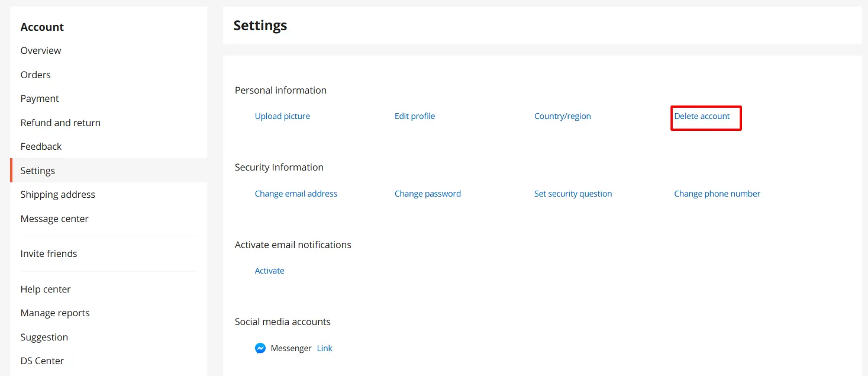Go to account Overview

coord(41,51)
